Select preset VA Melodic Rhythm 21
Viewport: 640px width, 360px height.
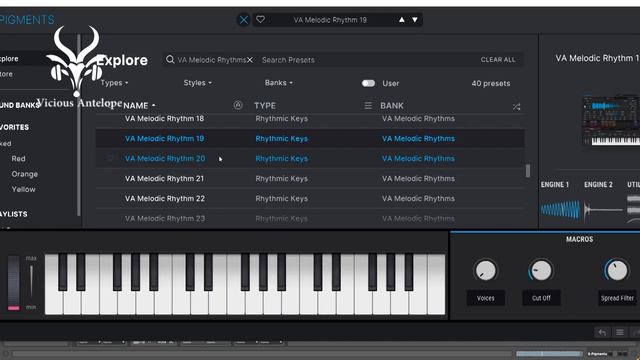point(310,179)
